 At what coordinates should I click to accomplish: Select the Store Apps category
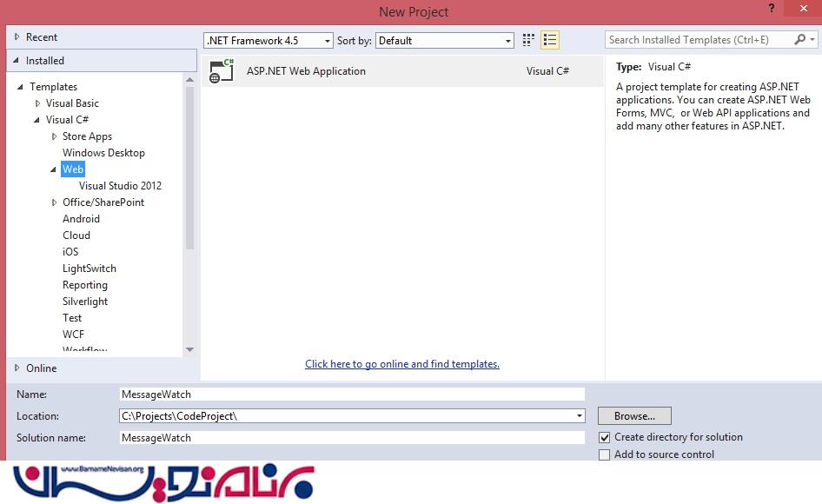coord(87,136)
